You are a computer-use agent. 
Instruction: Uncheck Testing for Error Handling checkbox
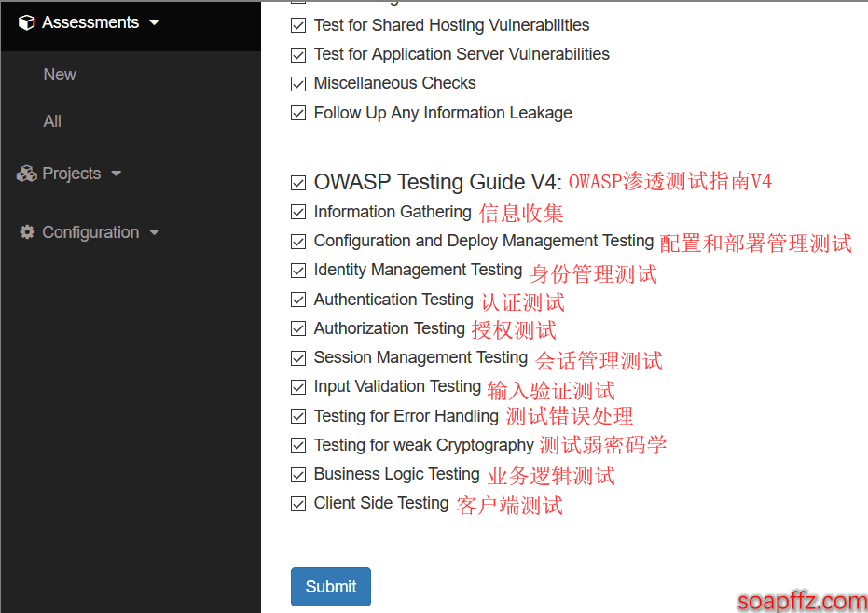(x=298, y=416)
